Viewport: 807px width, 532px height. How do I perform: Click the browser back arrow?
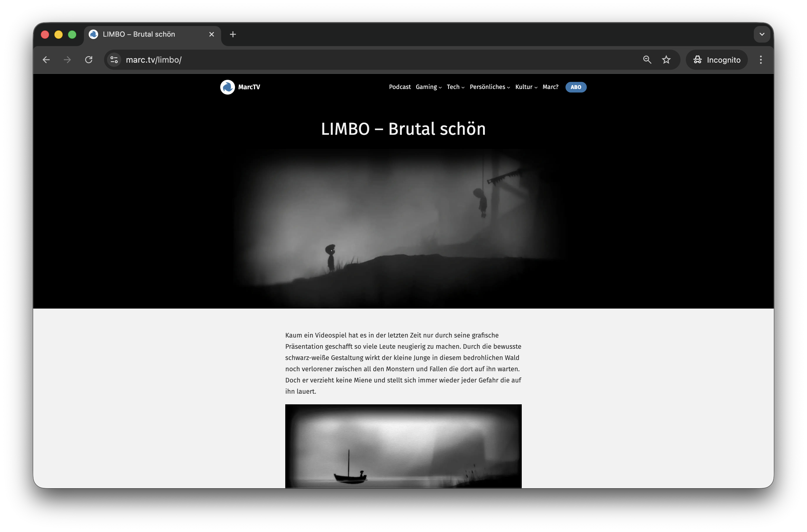click(x=46, y=60)
